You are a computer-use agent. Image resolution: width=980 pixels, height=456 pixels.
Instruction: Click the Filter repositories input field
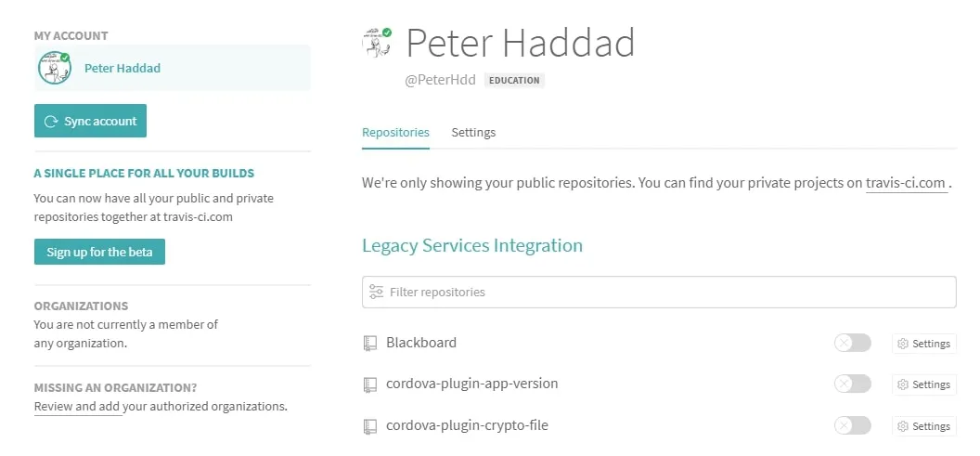point(659,293)
